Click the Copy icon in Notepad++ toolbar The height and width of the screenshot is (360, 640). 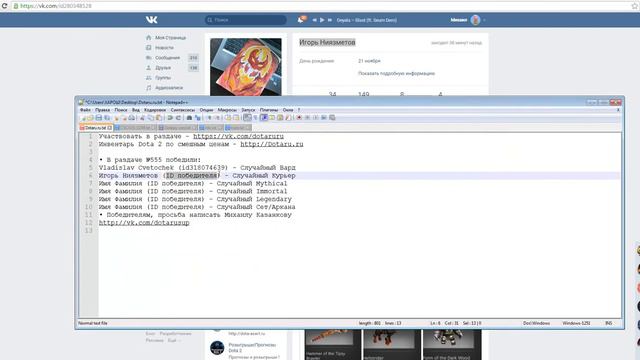(151, 118)
